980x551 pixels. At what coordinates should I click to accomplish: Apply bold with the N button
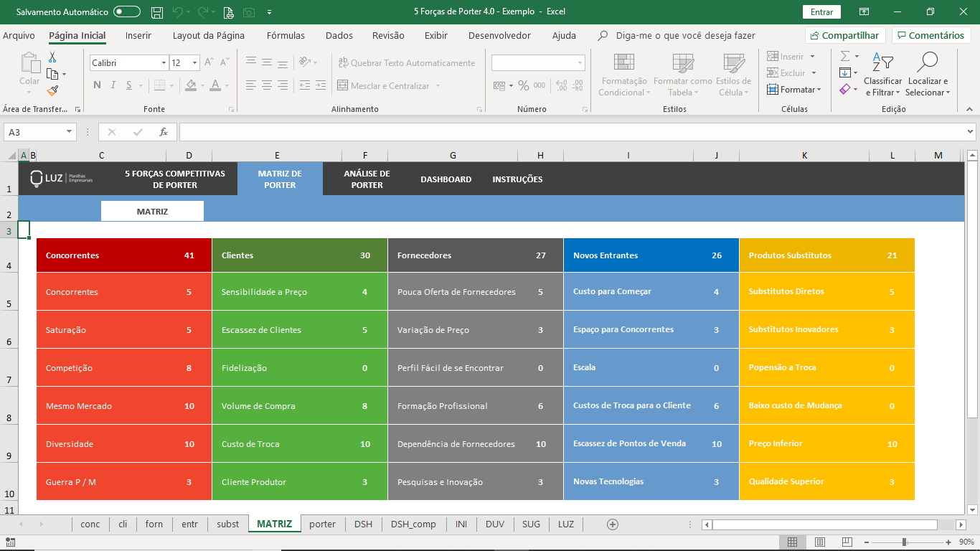tap(97, 85)
